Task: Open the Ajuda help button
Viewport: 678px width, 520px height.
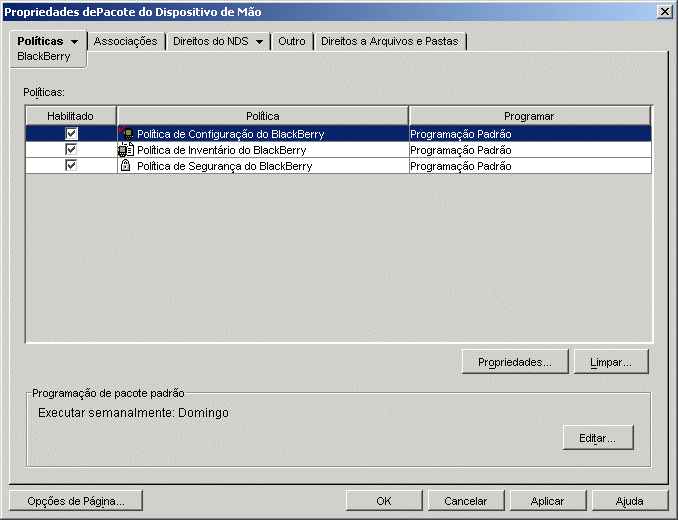Action: [630, 501]
